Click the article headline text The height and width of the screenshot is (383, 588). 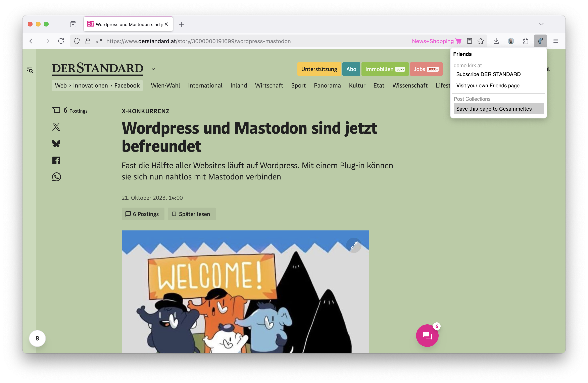pyautogui.click(x=249, y=137)
